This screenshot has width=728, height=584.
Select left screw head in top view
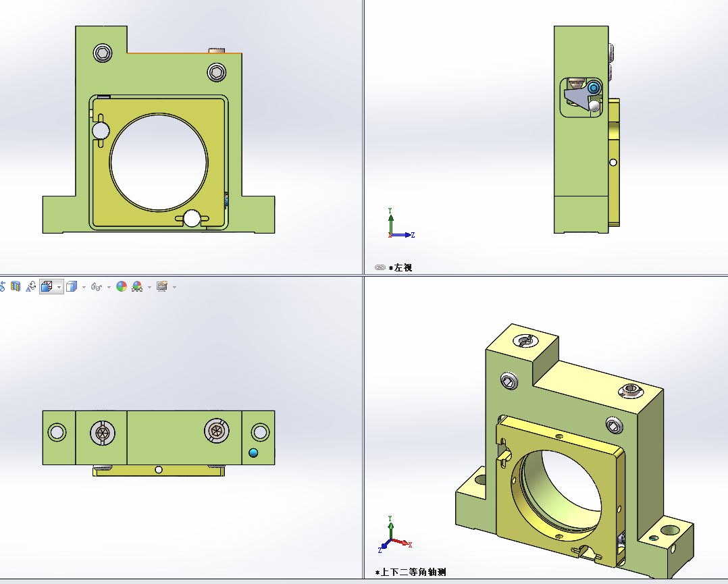(x=103, y=433)
